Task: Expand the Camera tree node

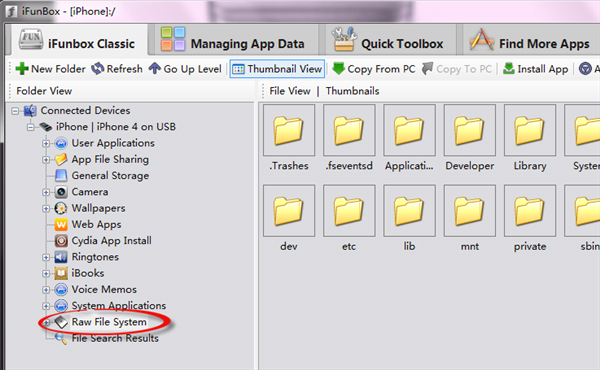Action: 46,192
